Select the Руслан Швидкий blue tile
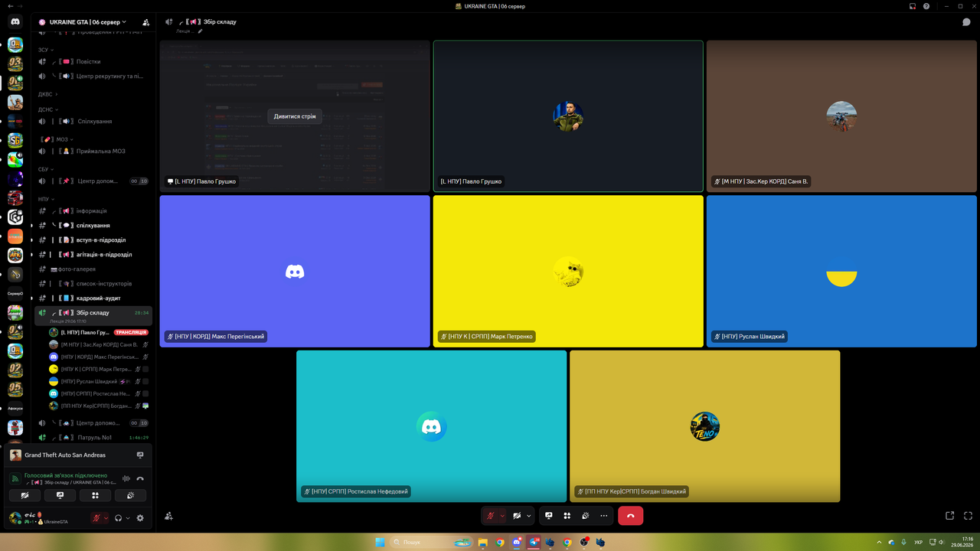Screen dimensions: 980x551 [841, 271]
